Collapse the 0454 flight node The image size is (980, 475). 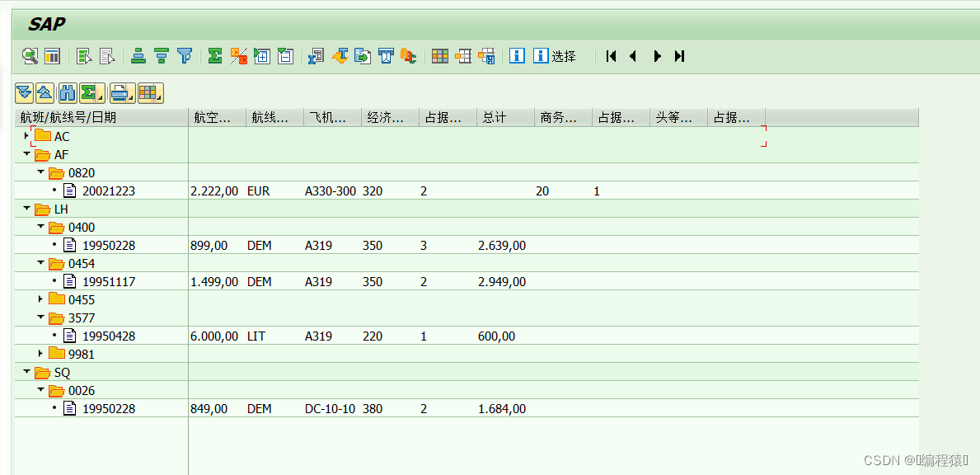click(40, 262)
